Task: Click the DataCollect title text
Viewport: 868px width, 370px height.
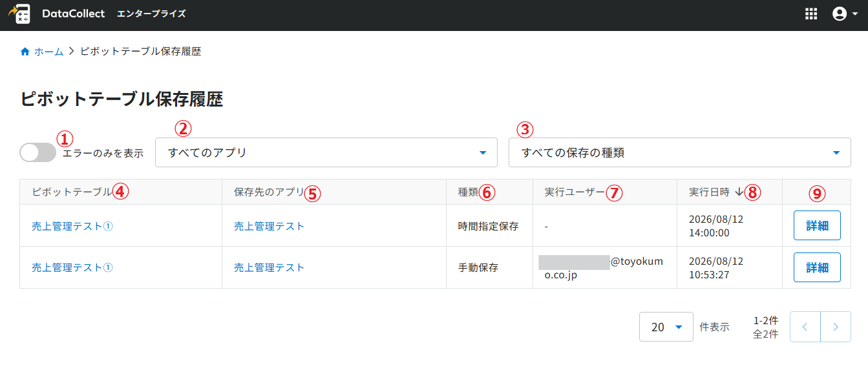Action: (73, 14)
